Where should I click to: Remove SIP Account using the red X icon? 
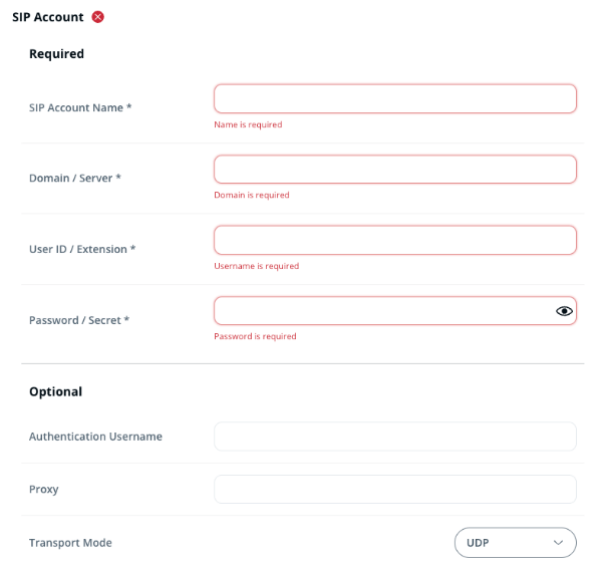tap(98, 17)
